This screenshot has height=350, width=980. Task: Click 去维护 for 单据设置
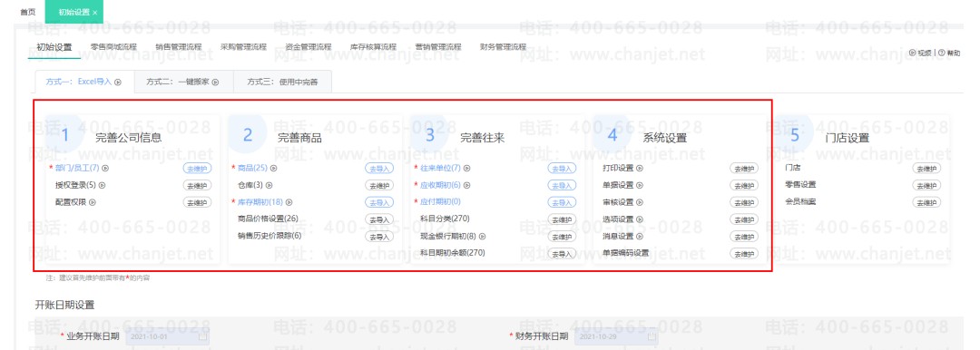pyautogui.click(x=744, y=186)
